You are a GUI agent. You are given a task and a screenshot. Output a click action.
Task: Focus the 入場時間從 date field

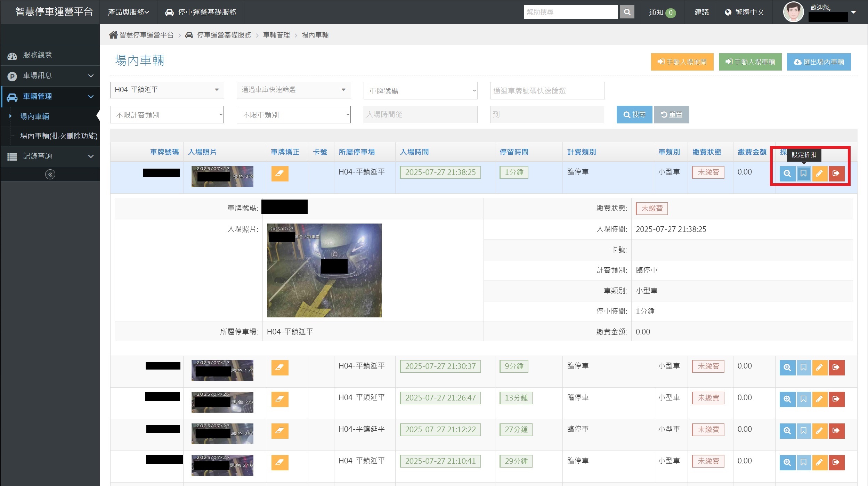(x=421, y=114)
